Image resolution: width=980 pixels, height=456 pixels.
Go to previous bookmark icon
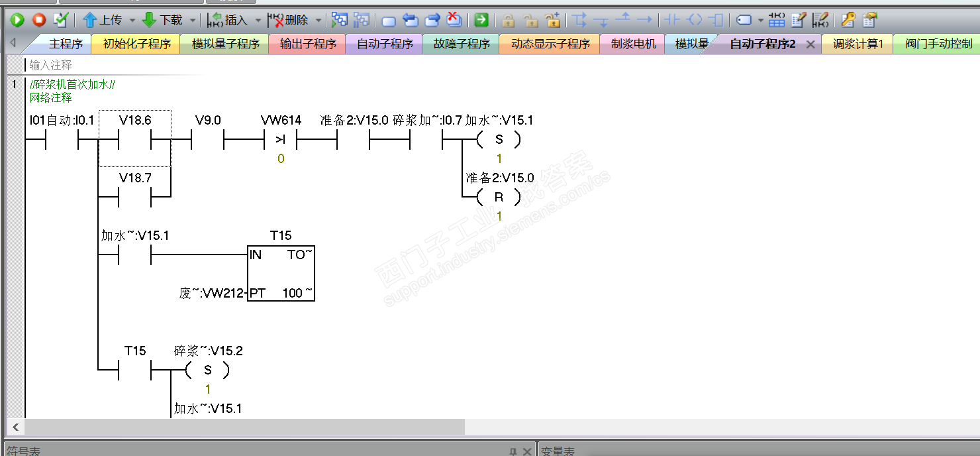tap(411, 20)
